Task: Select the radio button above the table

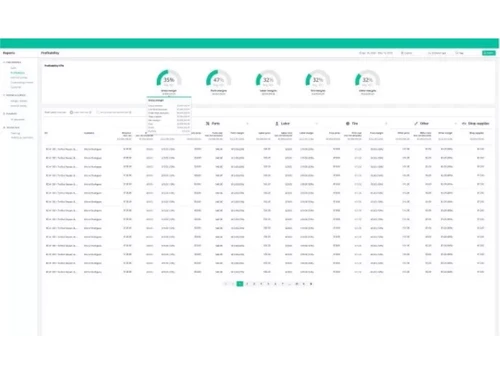Action: click(x=71, y=112)
